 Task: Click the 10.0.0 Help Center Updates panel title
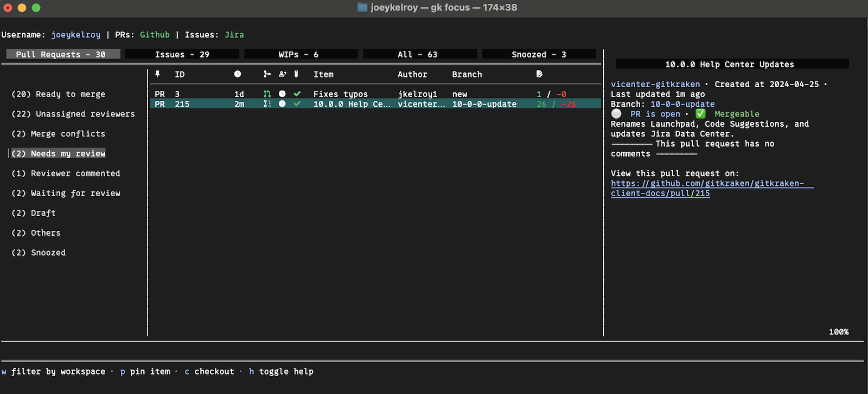[x=730, y=64]
